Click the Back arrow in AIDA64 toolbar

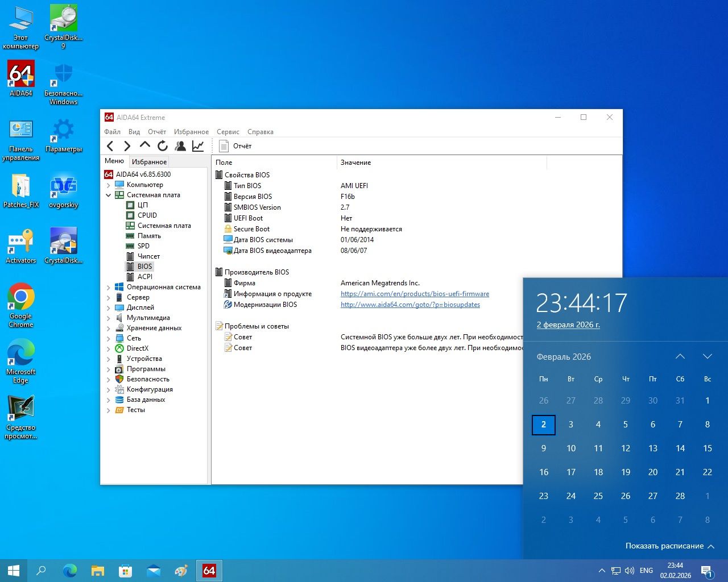[x=110, y=146]
